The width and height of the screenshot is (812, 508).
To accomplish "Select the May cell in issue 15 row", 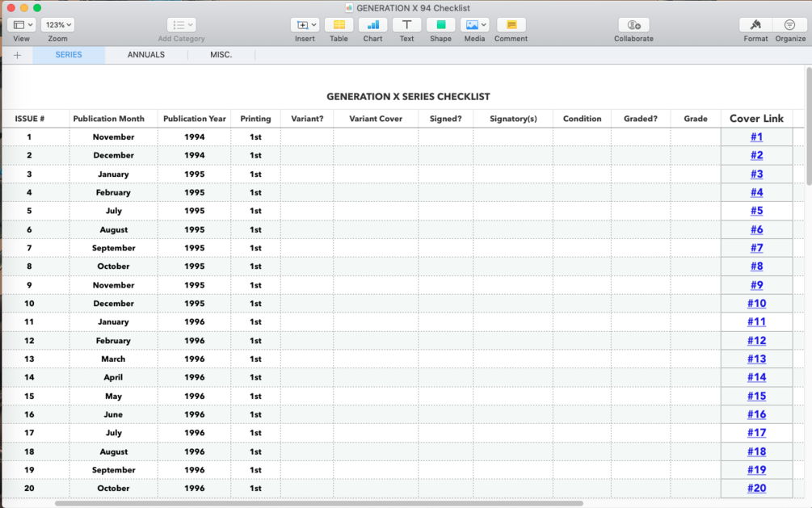I will coord(113,397).
